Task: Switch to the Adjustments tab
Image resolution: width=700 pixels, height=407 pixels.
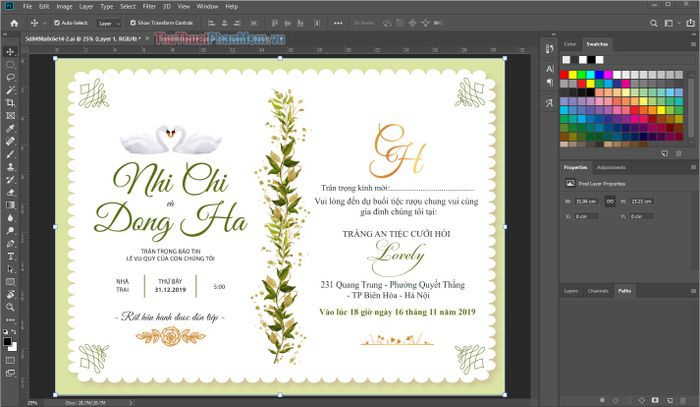Action: point(610,167)
